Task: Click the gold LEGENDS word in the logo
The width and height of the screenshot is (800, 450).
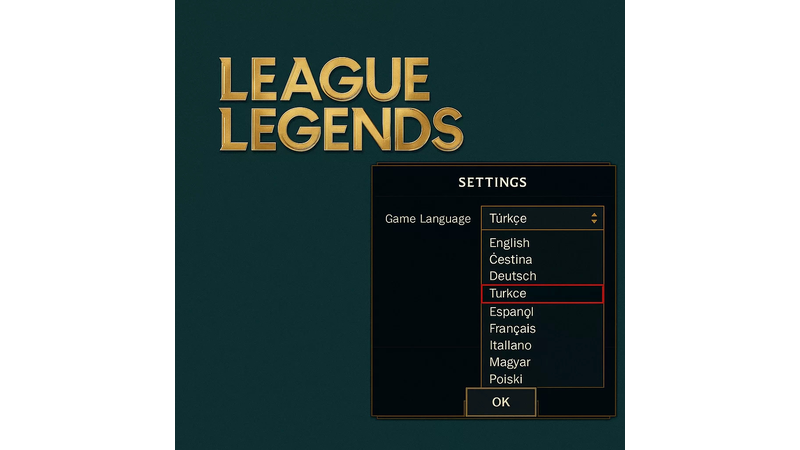Action: [x=341, y=129]
